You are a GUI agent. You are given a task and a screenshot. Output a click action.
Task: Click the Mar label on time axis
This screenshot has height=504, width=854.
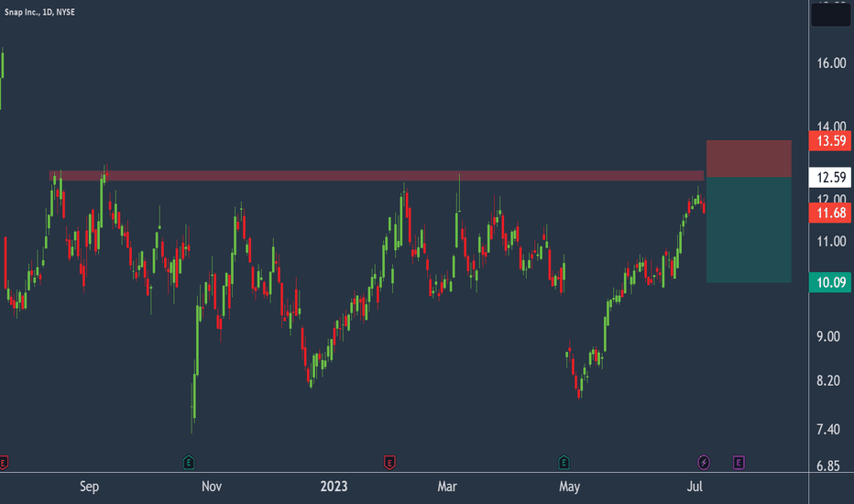click(447, 487)
